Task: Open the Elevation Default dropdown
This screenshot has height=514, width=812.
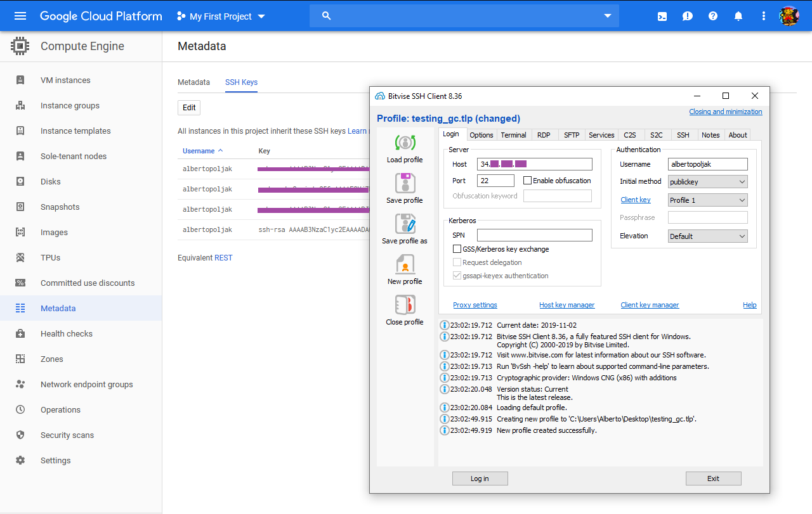Action: point(708,236)
